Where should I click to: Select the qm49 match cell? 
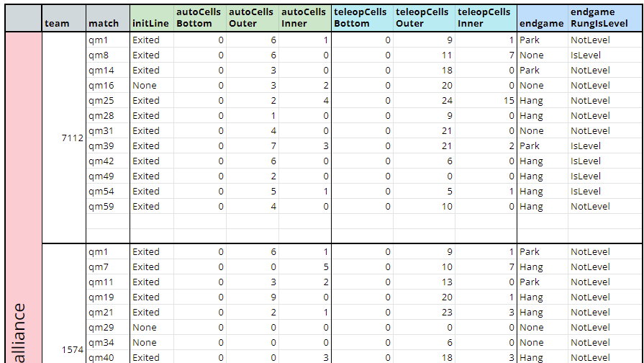108,176
